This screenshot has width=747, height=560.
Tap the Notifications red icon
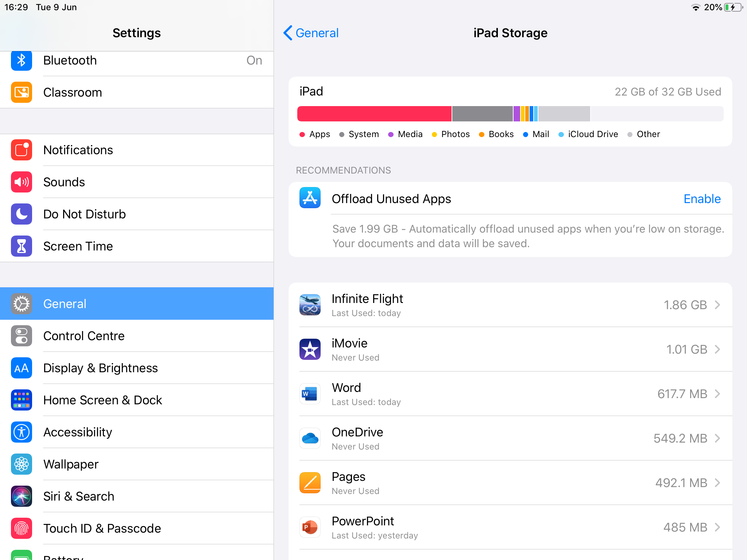pyautogui.click(x=21, y=150)
